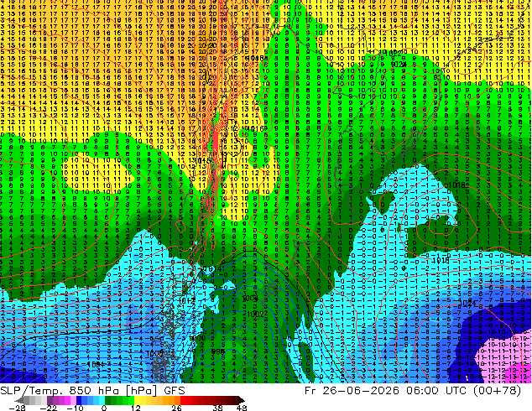Click the '48' legend value
532x411 pixels.
click(241, 408)
